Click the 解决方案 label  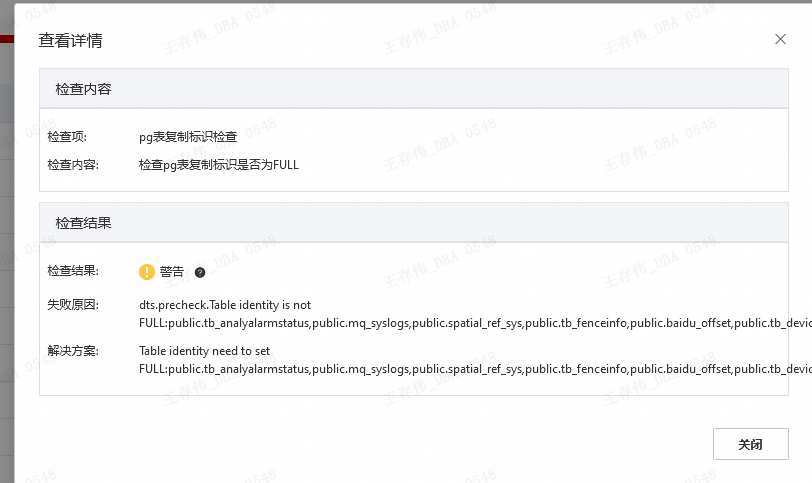[x=73, y=351]
